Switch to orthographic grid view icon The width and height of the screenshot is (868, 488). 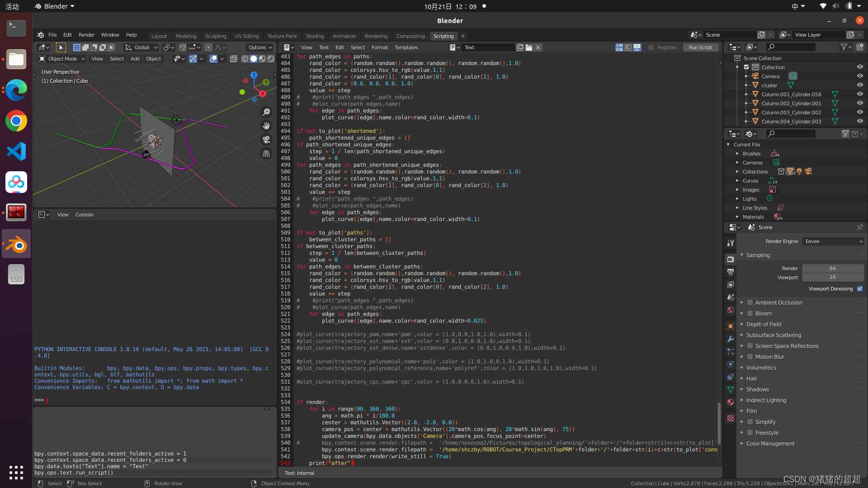[266, 154]
